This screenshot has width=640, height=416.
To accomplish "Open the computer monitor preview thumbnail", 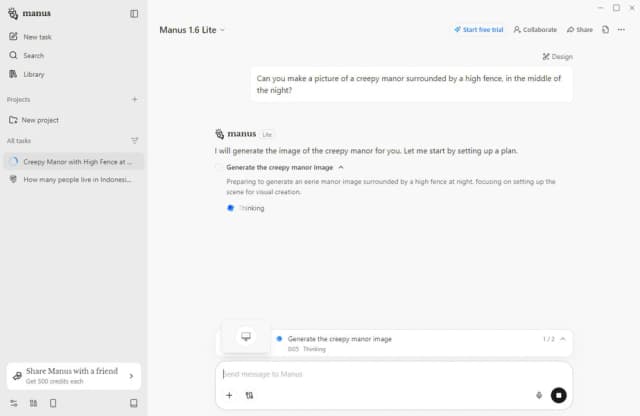I will (x=246, y=336).
